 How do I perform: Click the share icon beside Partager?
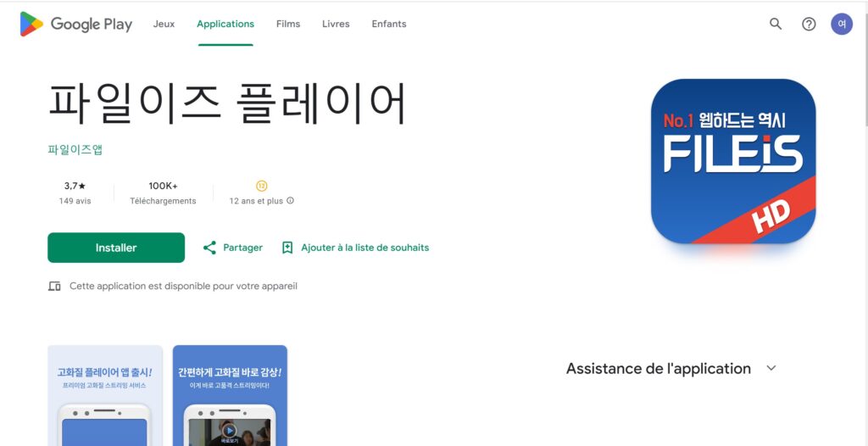209,248
